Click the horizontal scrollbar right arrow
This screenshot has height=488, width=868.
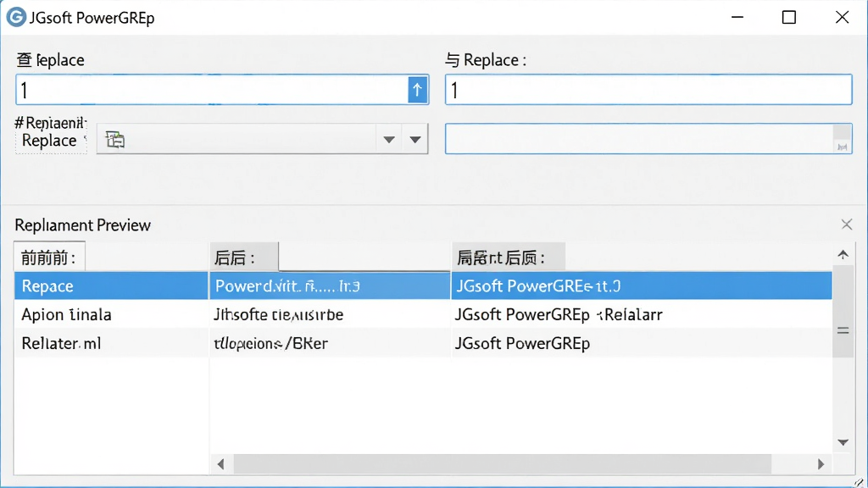[x=821, y=463]
